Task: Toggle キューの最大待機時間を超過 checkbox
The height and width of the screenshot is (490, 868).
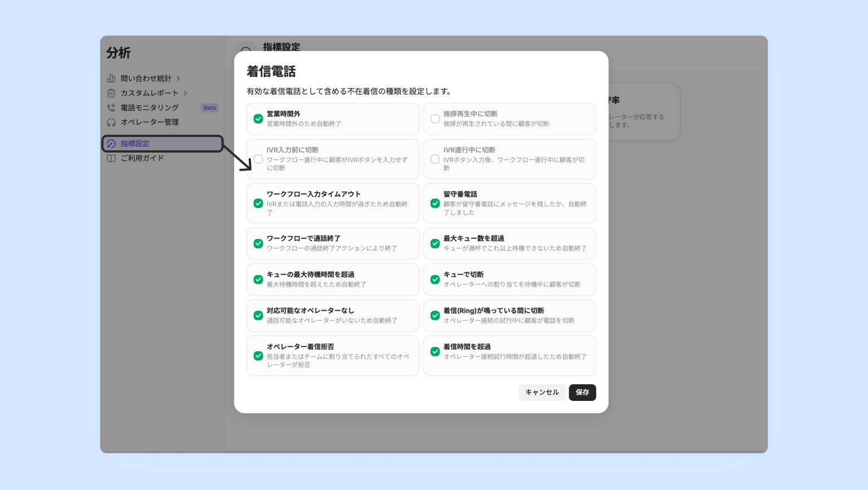Action: tap(258, 280)
